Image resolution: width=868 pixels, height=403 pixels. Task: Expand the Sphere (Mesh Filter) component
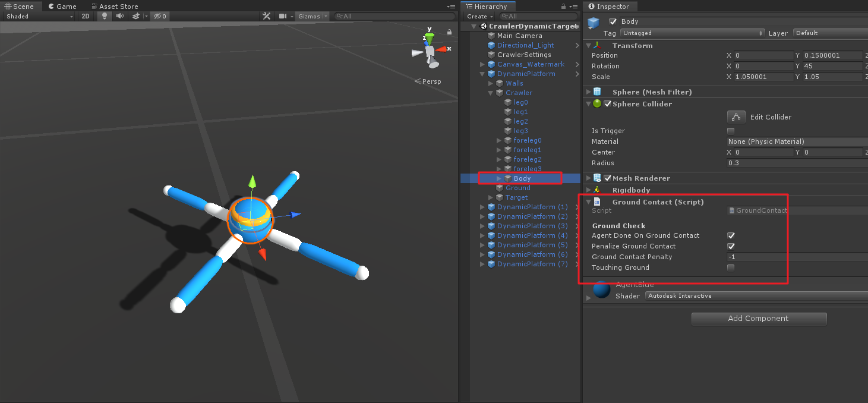[x=588, y=92]
